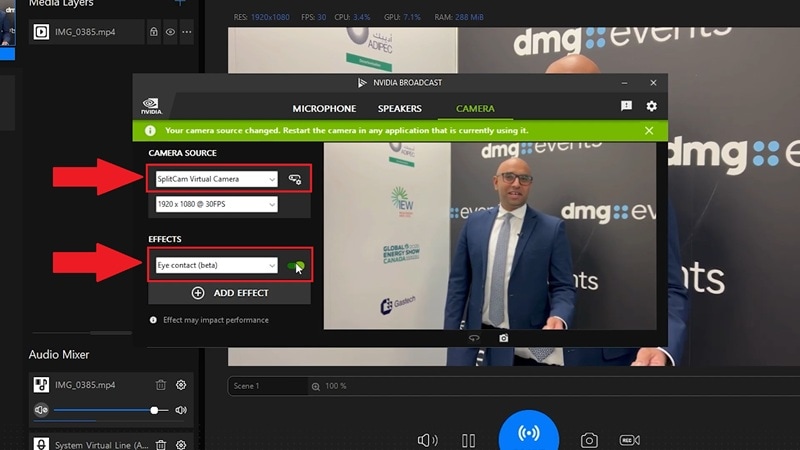Add a new media layer with plus icon
Screen dimensions: 800x450
(x=180, y=3)
